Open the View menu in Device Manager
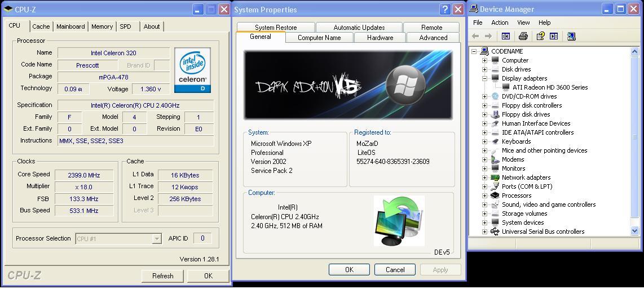 pos(523,23)
